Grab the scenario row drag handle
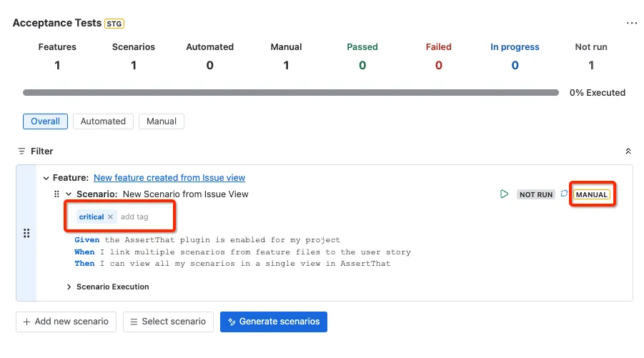The image size is (644, 358). coord(56,194)
